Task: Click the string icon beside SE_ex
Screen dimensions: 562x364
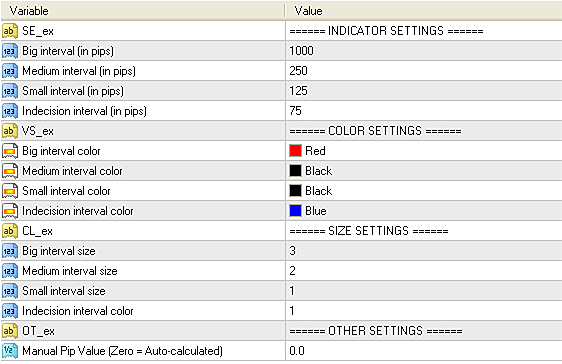Action: tap(10, 31)
